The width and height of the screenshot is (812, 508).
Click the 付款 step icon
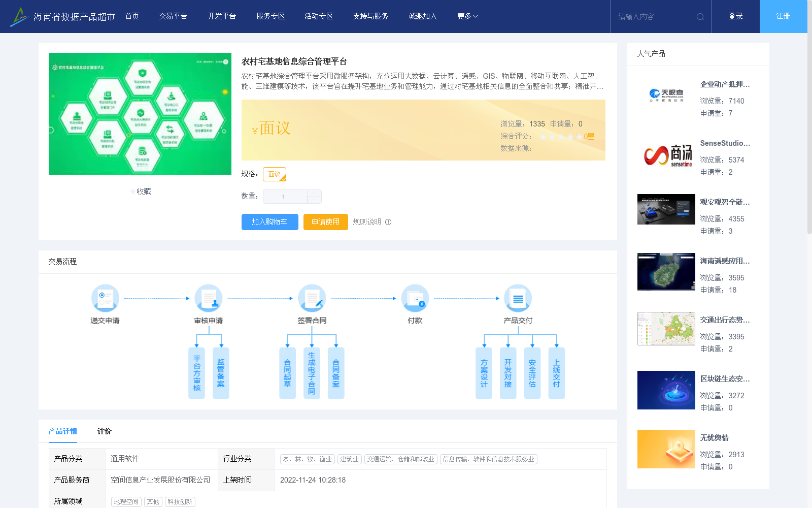pyautogui.click(x=415, y=298)
